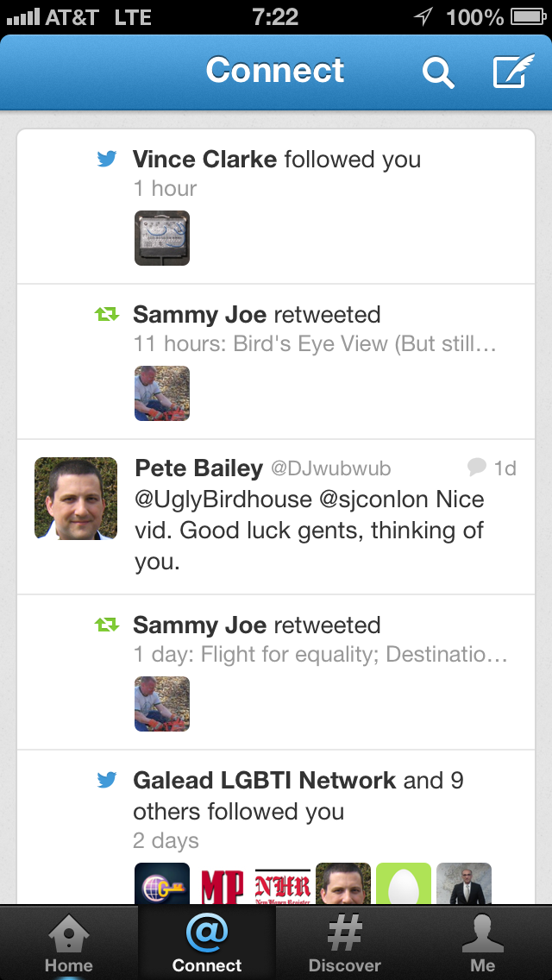This screenshot has width=552, height=980.
Task: Tap the retweet icon on Bird's Eye View
Action: pyautogui.click(x=107, y=314)
